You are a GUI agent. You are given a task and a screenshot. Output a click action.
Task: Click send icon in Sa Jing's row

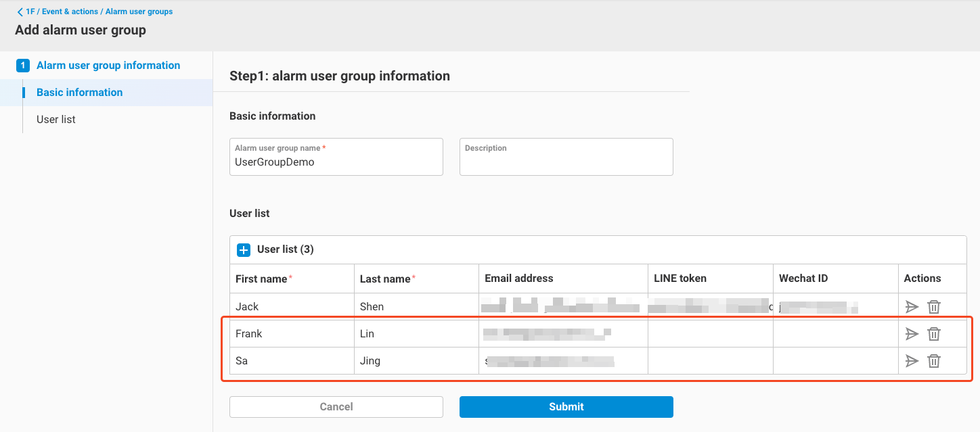click(x=912, y=361)
